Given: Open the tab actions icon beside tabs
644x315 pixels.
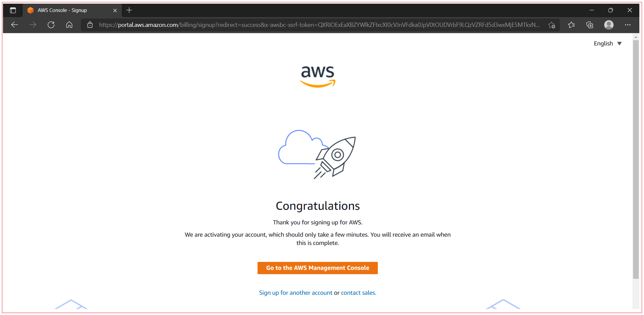Looking at the screenshot, I should [13, 10].
